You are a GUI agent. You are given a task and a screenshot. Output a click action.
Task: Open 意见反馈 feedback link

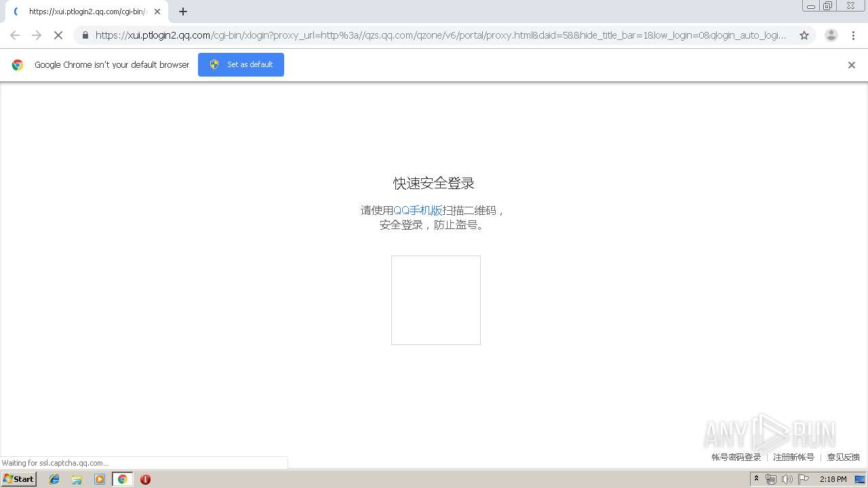pos(844,457)
